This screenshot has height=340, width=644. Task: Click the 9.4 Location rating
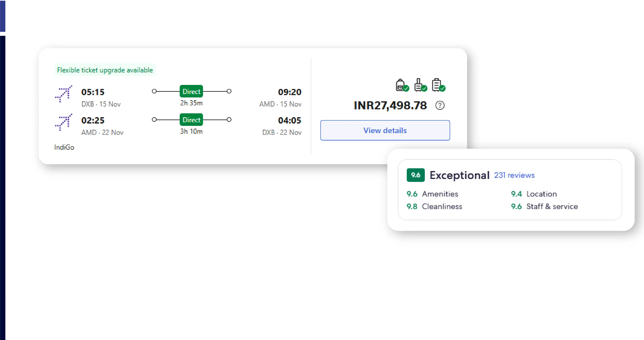click(x=534, y=194)
